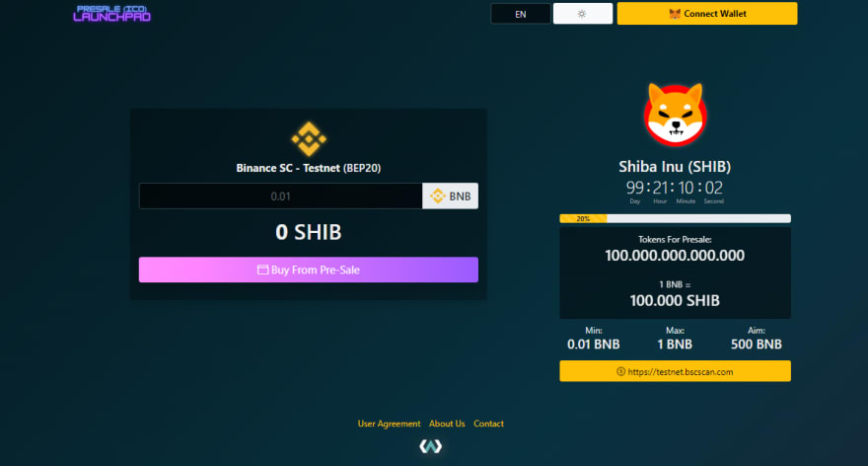Open the testnet.bscscan.com link button

pyautogui.click(x=675, y=371)
